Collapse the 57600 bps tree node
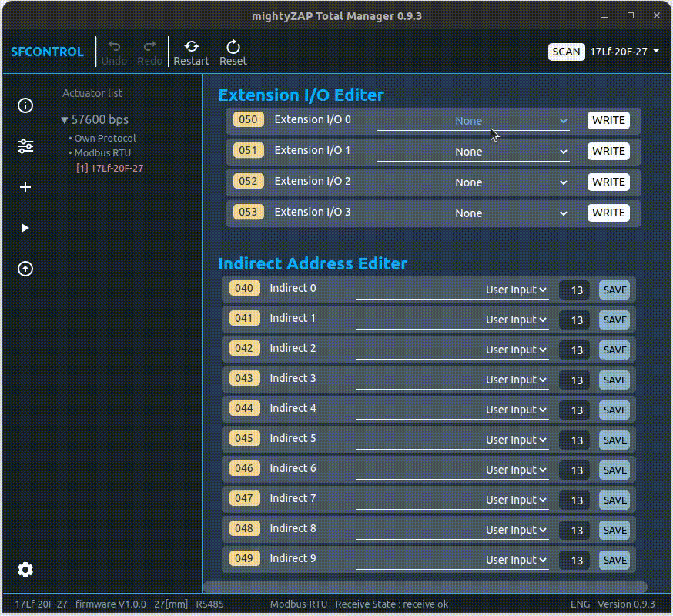 click(65, 120)
